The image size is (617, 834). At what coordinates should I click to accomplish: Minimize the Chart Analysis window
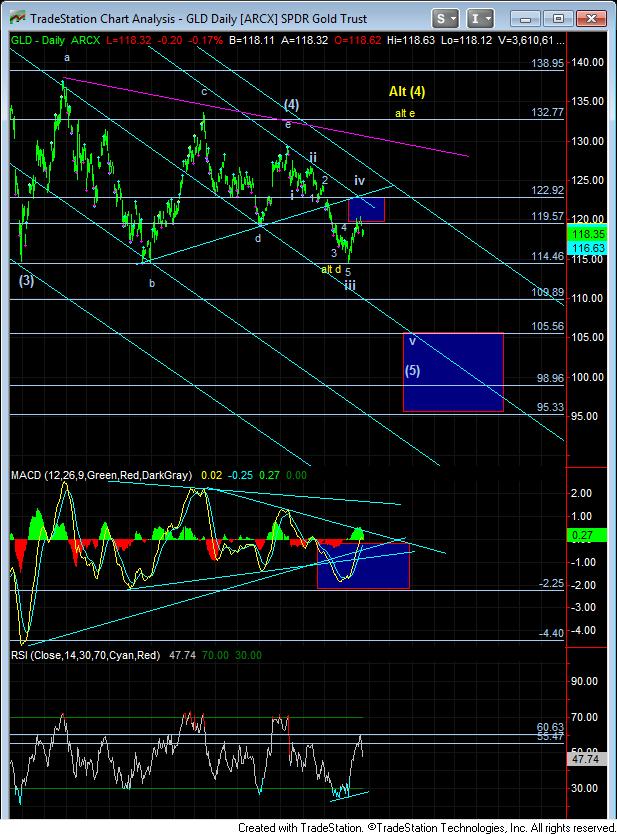point(526,19)
